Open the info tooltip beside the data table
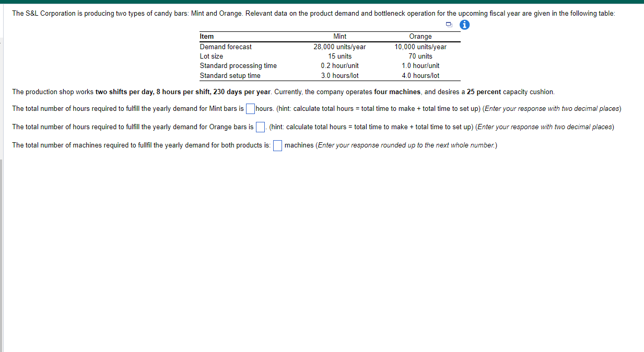Screen dimensions: 644x352 tap(464, 25)
